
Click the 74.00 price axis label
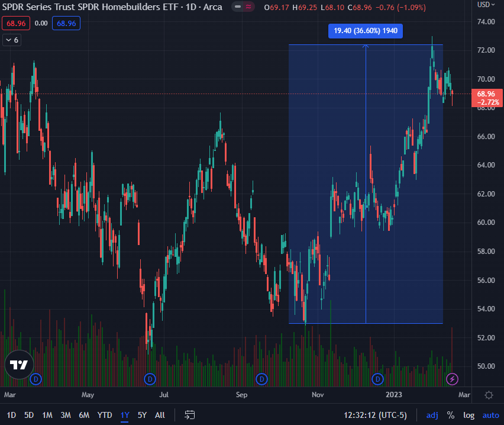[x=486, y=22]
